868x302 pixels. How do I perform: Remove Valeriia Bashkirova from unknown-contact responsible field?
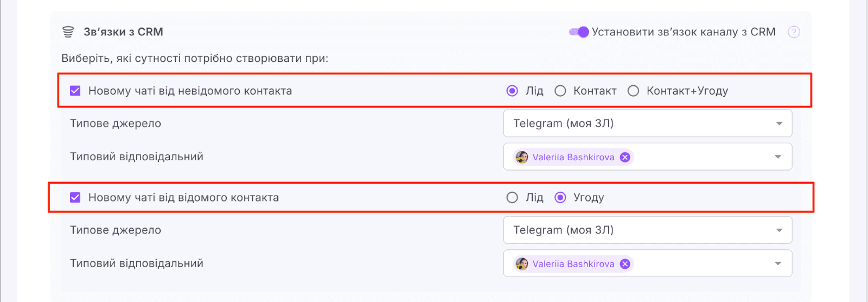[x=625, y=157]
